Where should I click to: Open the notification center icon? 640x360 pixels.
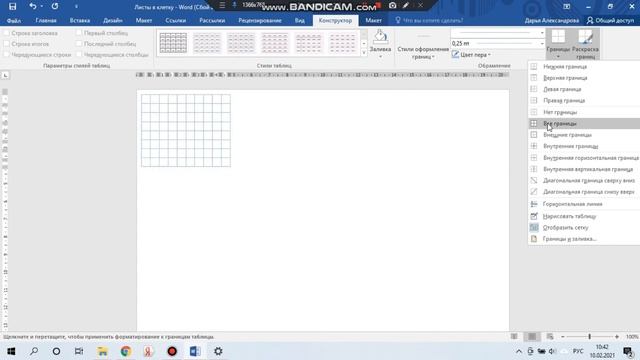628,351
